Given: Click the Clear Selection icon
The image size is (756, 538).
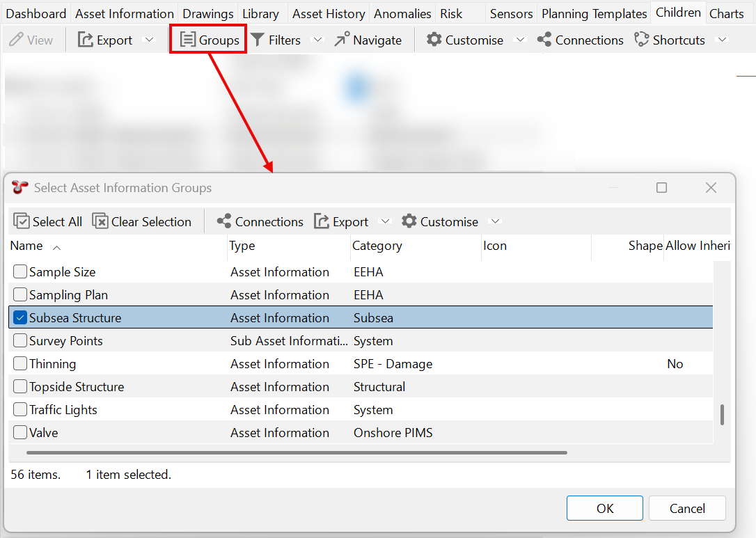Looking at the screenshot, I should [100, 221].
